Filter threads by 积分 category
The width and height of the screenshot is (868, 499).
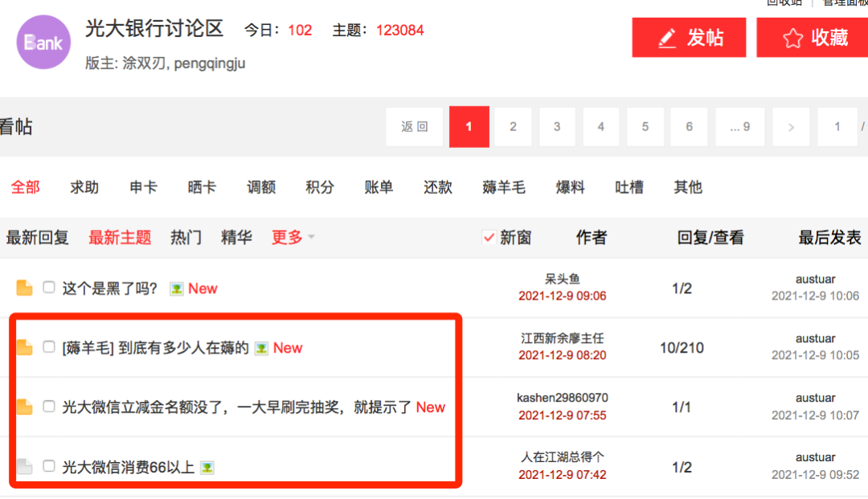click(x=320, y=187)
